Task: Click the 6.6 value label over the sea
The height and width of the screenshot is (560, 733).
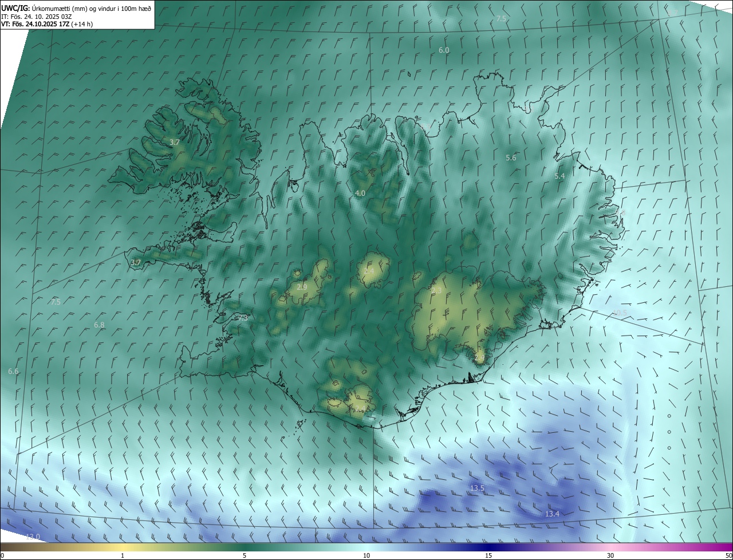Action: [13, 372]
